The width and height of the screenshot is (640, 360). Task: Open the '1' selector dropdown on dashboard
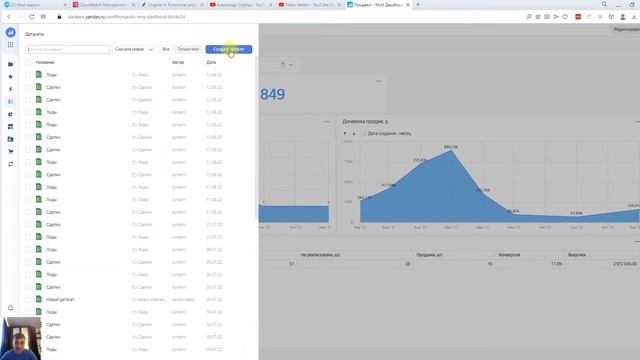coord(287,64)
